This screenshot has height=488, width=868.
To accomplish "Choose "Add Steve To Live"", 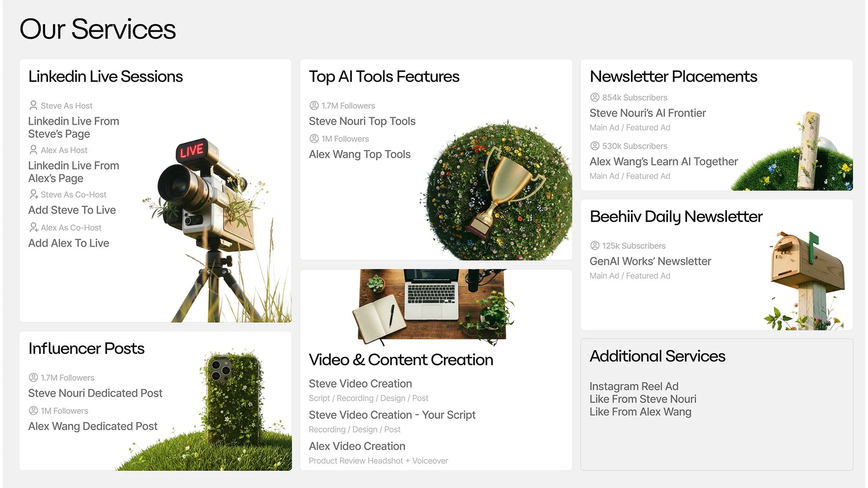I will pos(72,210).
